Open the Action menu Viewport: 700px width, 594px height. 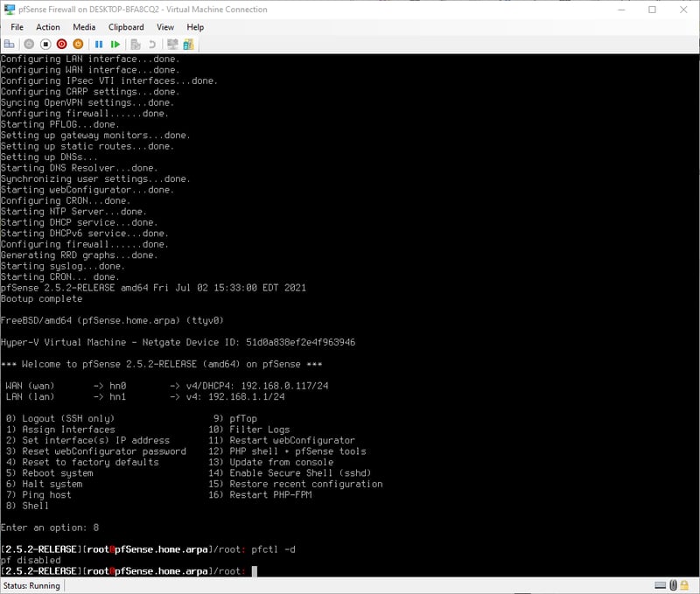[x=48, y=27]
